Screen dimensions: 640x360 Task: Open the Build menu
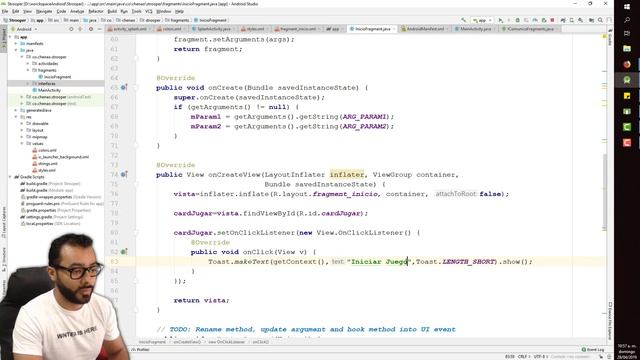(112, 11)
